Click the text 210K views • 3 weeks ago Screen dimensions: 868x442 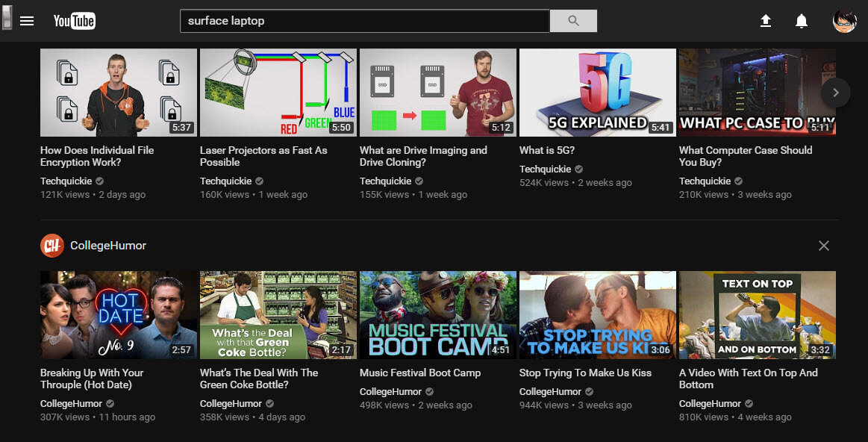click(x=735, y=194)
